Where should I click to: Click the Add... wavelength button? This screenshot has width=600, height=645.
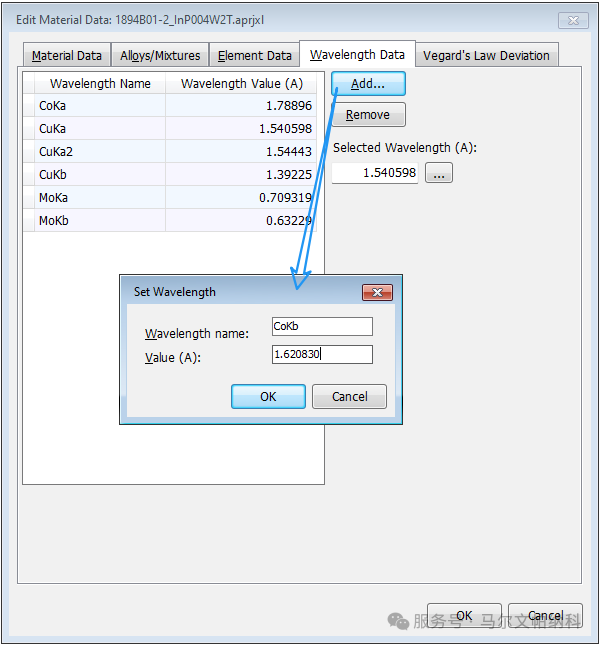[368, 84]
